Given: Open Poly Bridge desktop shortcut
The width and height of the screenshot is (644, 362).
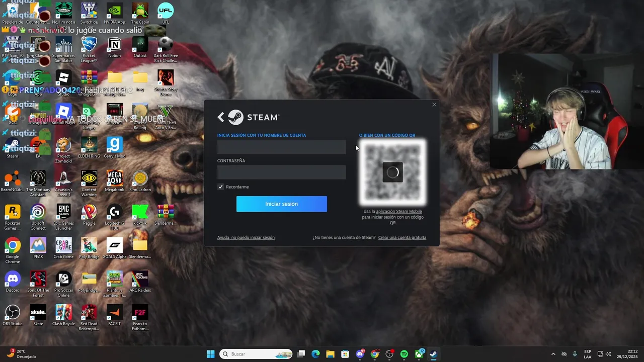Looking at the screenshot, I should pos(89,248).
